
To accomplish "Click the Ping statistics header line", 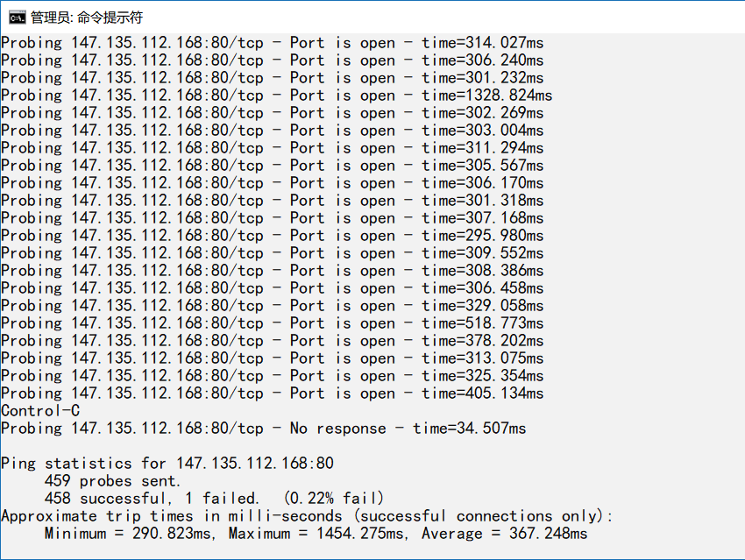I will point(167,464).
